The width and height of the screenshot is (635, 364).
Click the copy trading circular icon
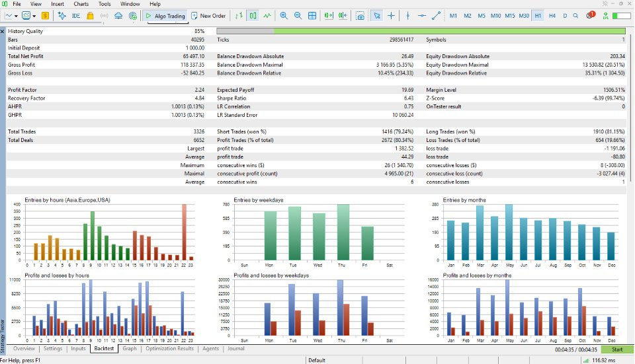(133, 16)
